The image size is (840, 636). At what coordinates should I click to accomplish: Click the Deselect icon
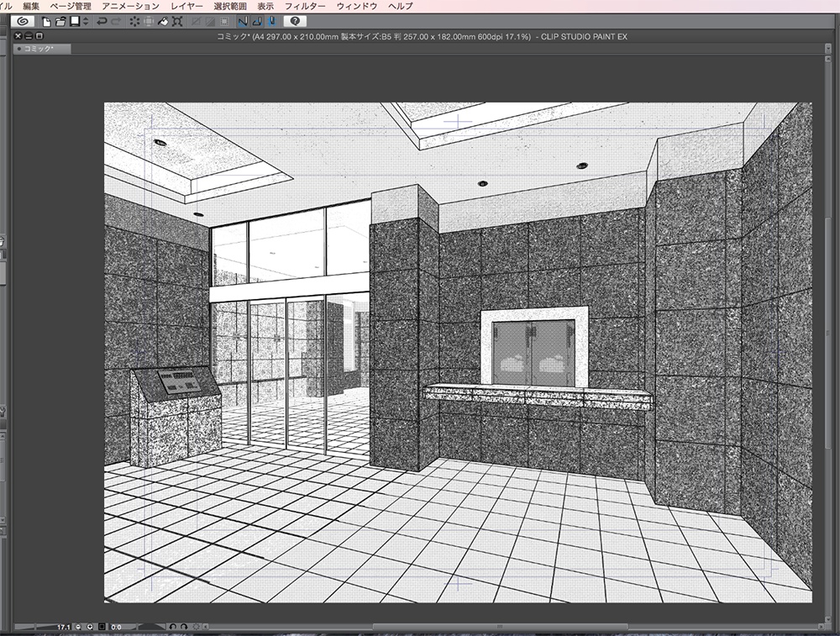(196, 22)
